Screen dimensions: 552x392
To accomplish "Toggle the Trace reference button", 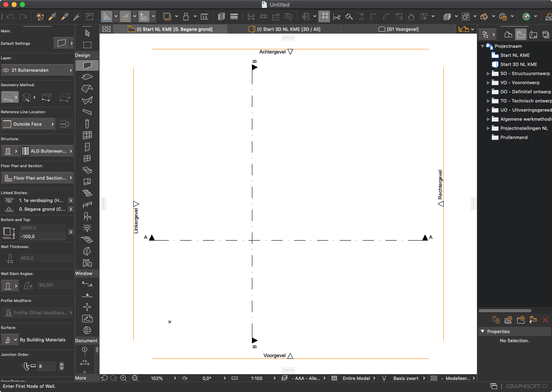I will click(167, 17).
